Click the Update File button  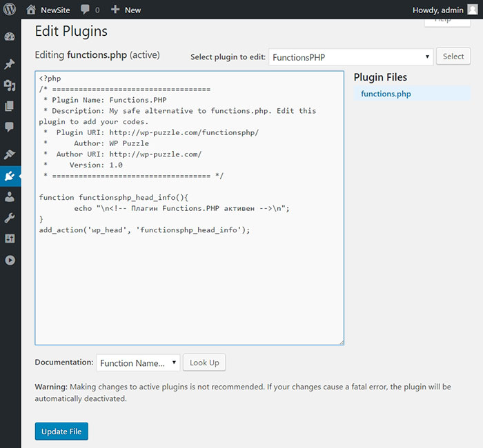[61, 431]
